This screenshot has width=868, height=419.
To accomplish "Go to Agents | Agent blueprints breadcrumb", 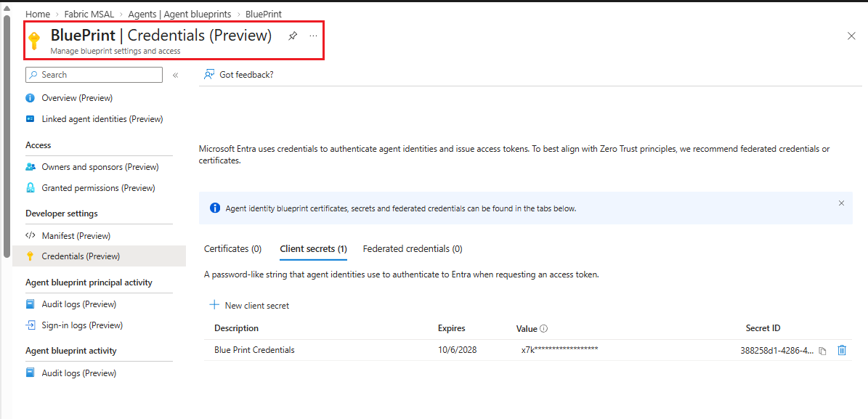I will [x=182, y=14].
